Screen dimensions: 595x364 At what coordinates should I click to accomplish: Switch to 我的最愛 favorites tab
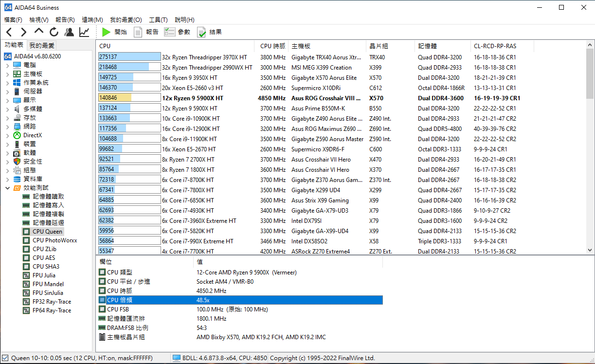(42, 45)
